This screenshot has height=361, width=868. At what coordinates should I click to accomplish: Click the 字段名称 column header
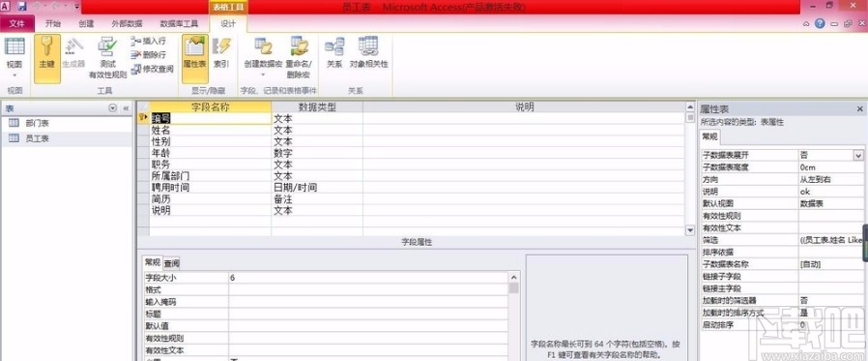coord(211,107)
